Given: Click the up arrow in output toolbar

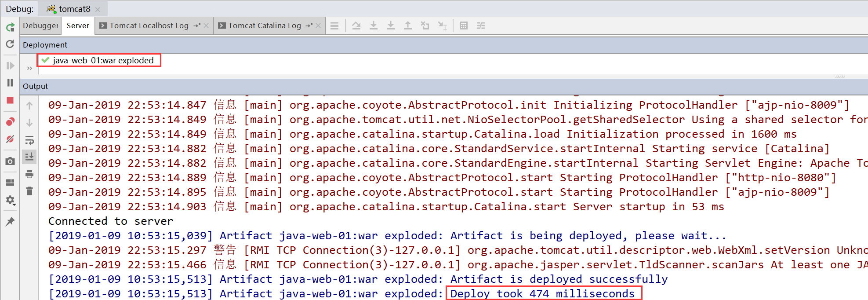Looking at the screenshot, I should click(x=29, y=106).
